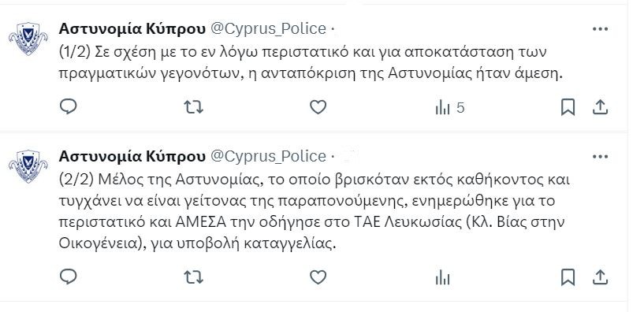Open the (1/2) tweet text body

coord(311,63)
